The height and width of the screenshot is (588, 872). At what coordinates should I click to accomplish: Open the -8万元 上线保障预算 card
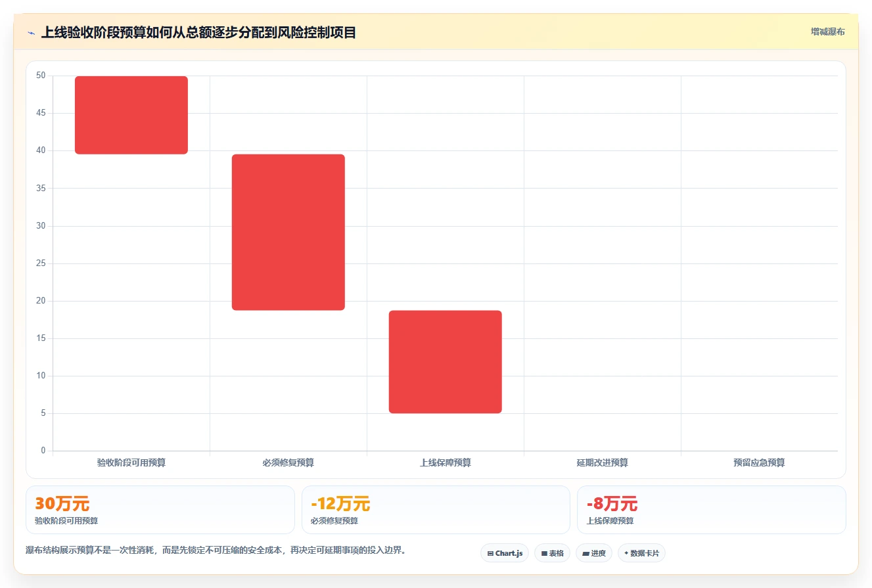pos(712,510)
